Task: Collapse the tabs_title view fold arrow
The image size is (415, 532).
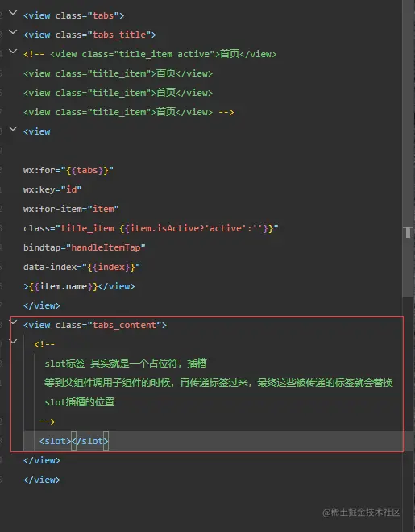Action: coord(13,32)
